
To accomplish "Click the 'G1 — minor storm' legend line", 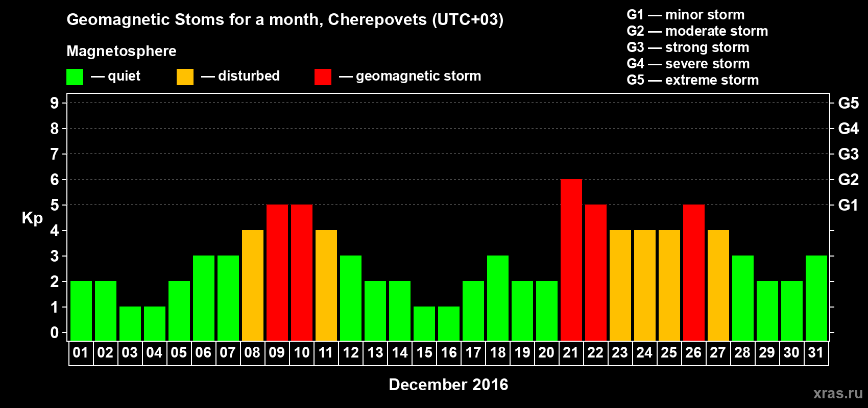I will [x=686, y=15].
